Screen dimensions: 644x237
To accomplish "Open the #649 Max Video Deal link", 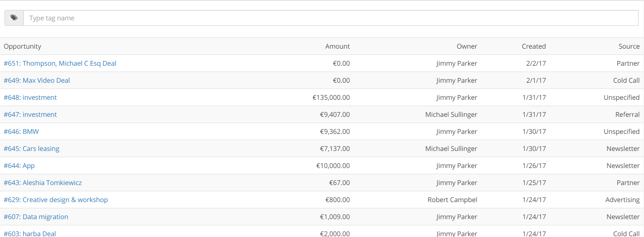I will click(37, 80).
